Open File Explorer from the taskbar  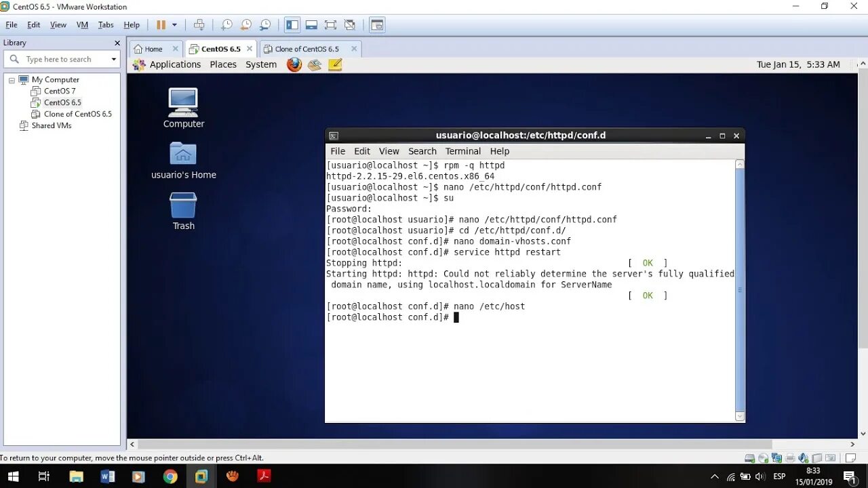tap(76, 476)
